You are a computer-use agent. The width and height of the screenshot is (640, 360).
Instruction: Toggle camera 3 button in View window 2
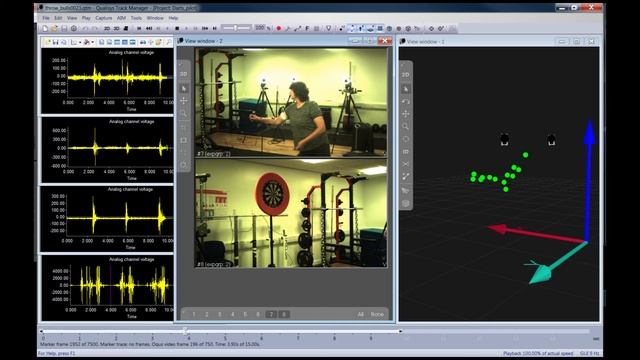point(220,314)
